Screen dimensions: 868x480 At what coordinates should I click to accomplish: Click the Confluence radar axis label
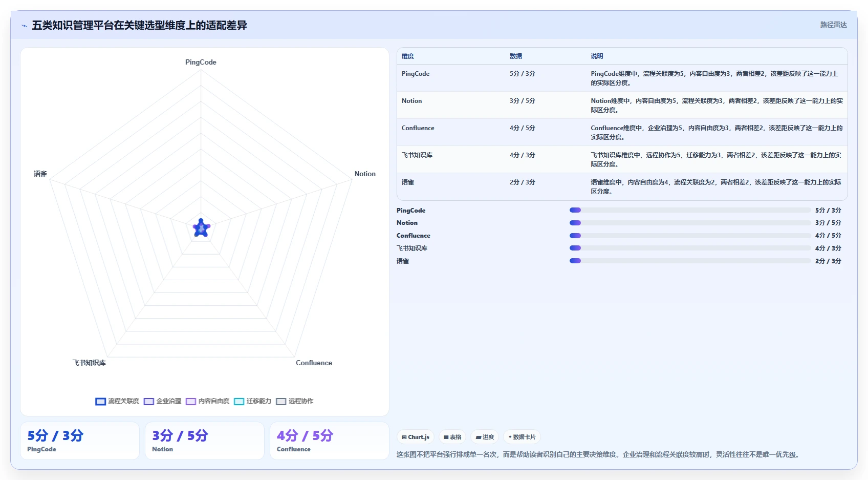click(x=314, y=363)
